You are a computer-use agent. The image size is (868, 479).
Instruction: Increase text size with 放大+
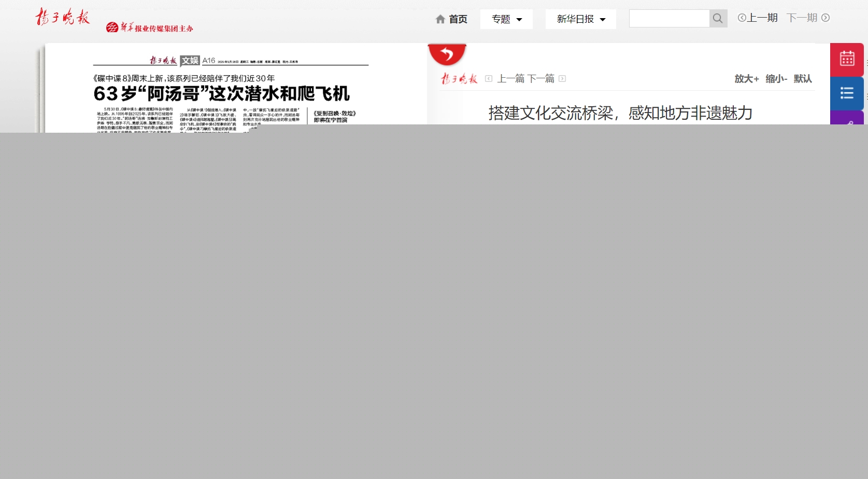746,79
